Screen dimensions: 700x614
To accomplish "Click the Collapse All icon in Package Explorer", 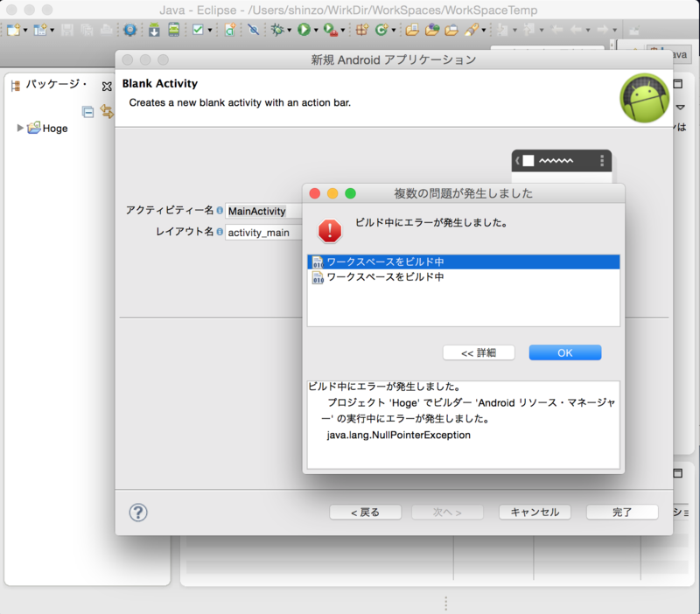I will point(88,112).
